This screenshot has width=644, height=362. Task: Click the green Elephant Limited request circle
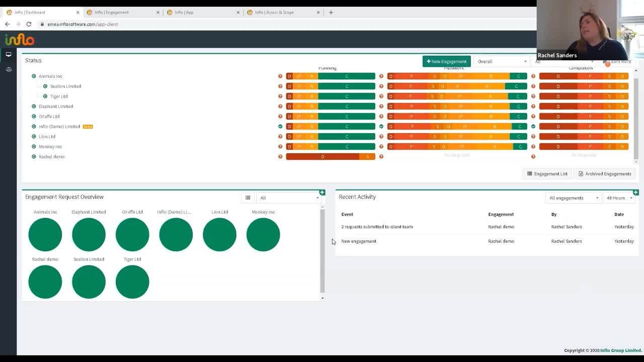(x=89, y=235)
